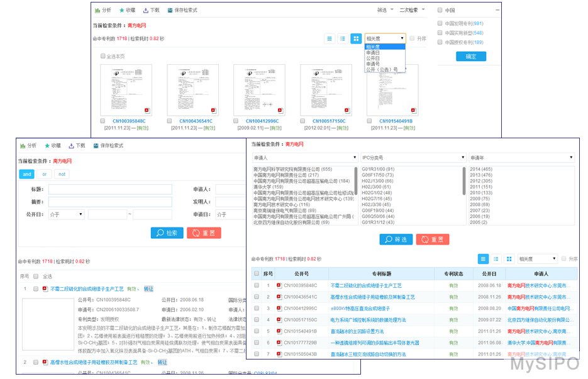Switch to compact list view in top window
The width and height of the screenshot is (588, 379).
342,38
